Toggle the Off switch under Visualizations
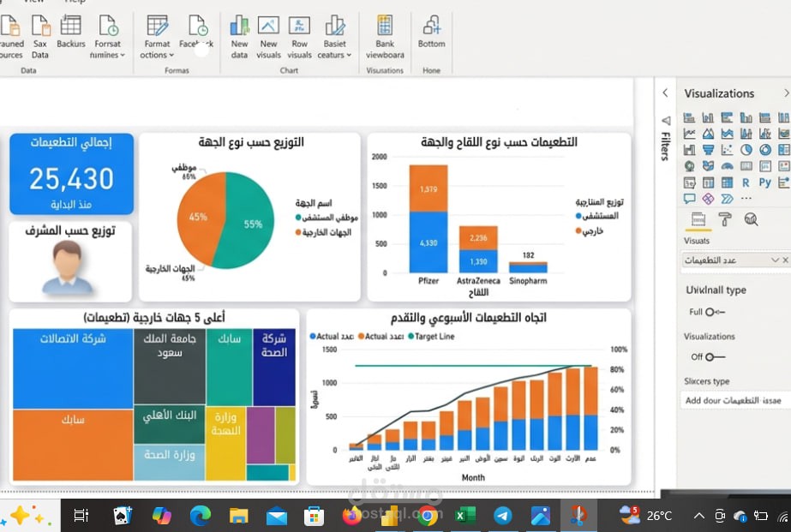Image resolution: width=791 pixels, height=532 pixels. pos(715,356)
